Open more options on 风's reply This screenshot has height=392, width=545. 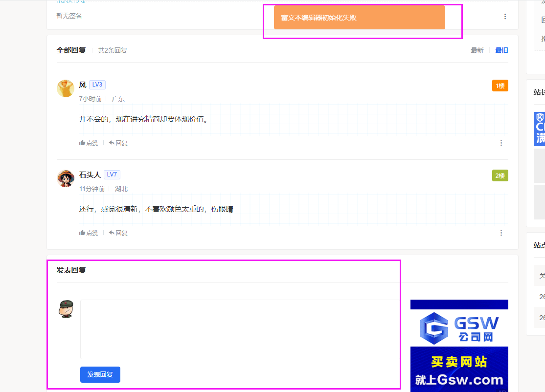pos(501,143)
